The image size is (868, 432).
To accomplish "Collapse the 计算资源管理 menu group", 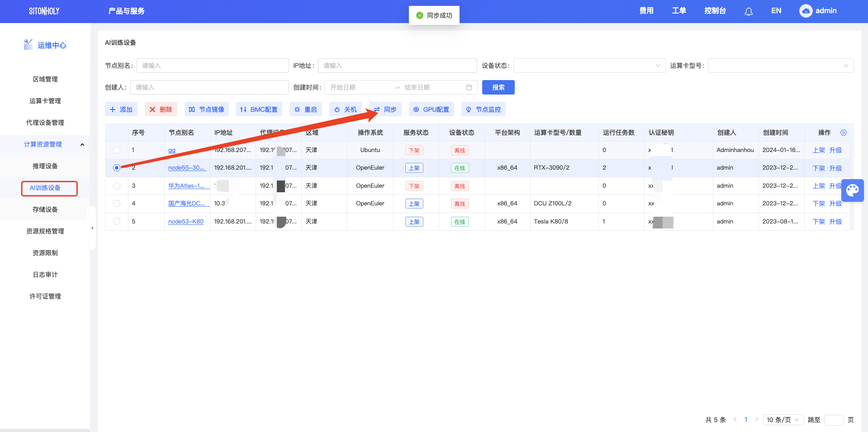I will pos(45,144).
